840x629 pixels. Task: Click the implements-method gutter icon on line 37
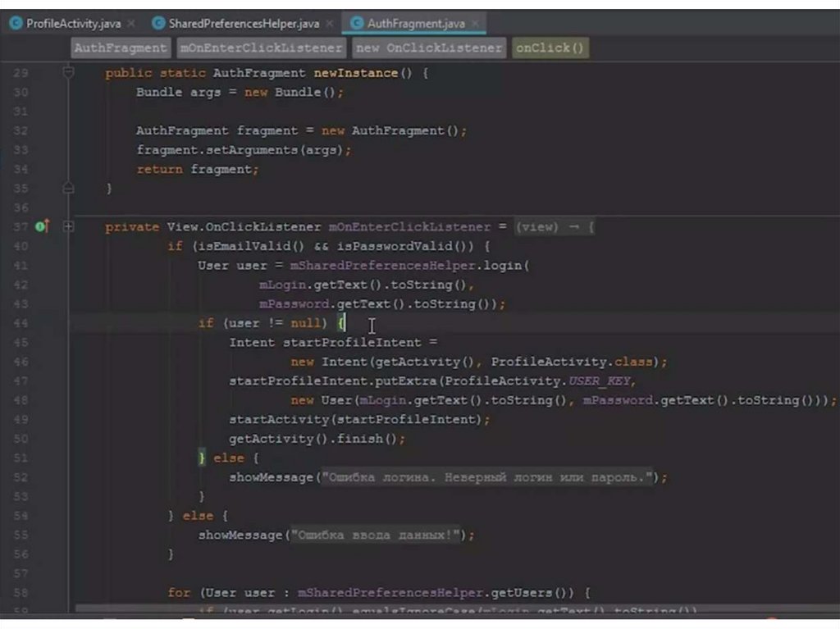pos(41,227)
